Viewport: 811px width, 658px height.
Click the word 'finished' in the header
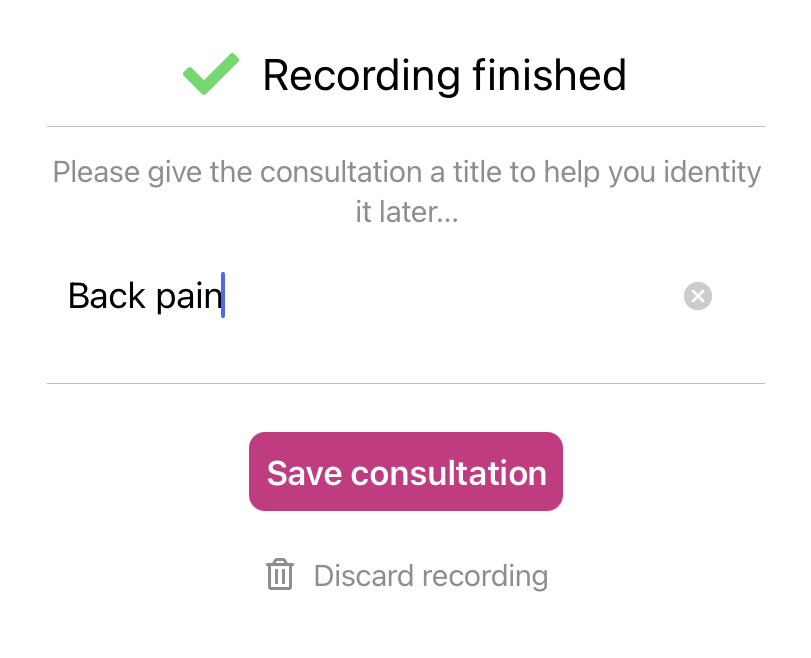549,74
